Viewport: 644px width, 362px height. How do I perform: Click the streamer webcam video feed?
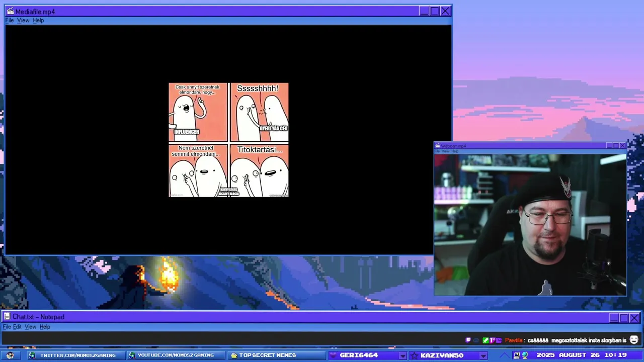pos(530,225)
